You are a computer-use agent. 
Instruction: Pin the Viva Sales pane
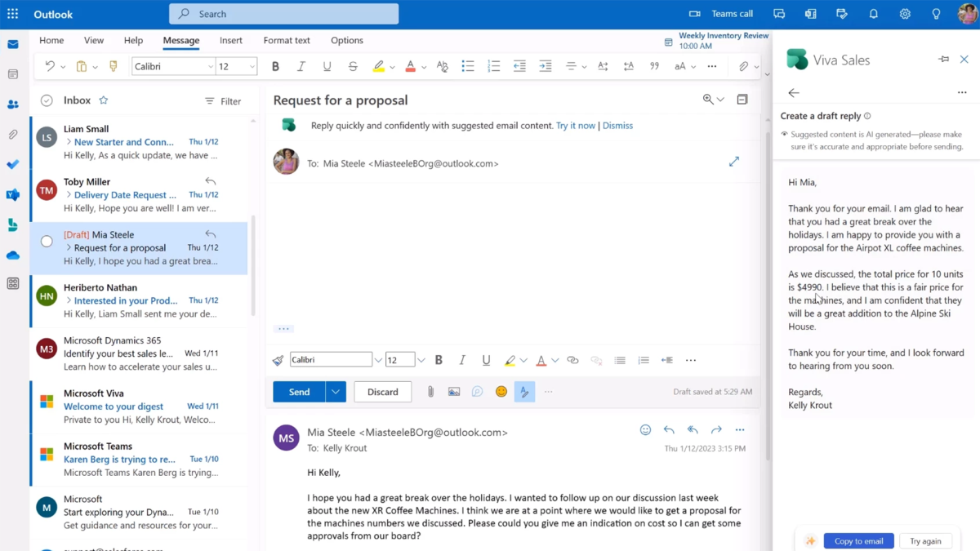(x=943, y=59)
